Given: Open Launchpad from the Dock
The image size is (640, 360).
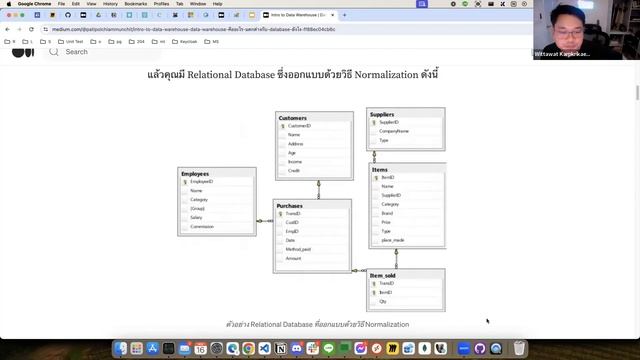Looking at the screenshot, I should coord(137,349).
